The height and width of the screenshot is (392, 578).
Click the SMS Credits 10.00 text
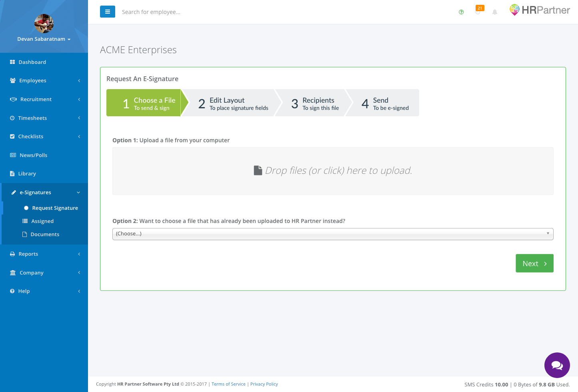tap(486, 384)
